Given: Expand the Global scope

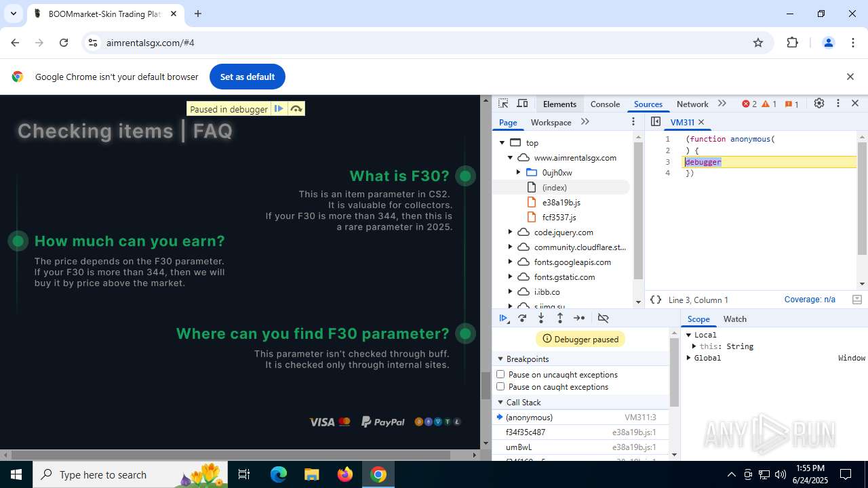Looking at the screenshot, I should 688,358.
